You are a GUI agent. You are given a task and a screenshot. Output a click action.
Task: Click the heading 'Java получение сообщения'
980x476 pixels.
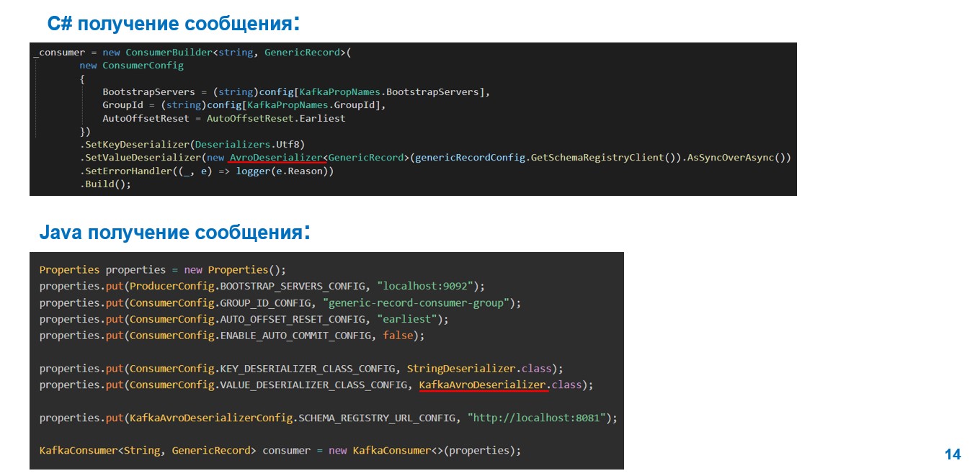point(175,233)
